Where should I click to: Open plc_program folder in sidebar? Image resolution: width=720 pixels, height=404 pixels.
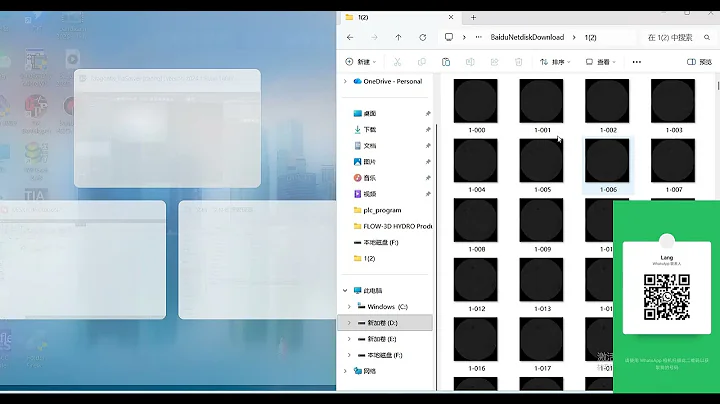pos(377,210)
